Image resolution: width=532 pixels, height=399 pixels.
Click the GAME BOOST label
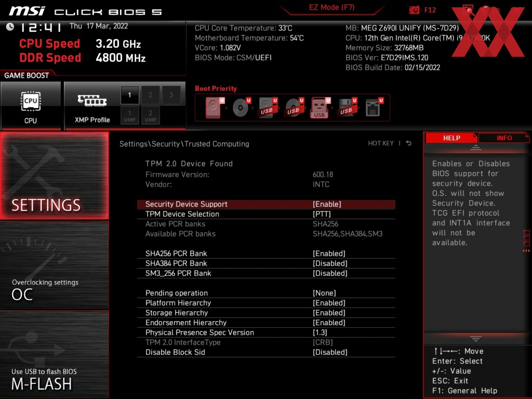coord(27,75)
